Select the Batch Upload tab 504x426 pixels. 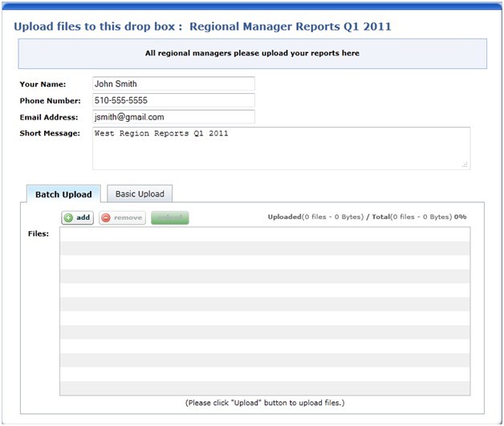tap(63, 194)
